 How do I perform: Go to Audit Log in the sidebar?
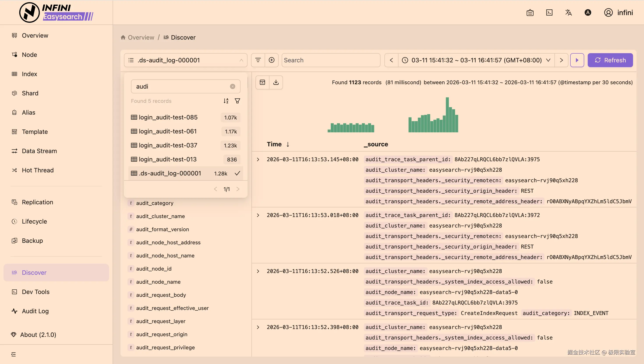pos(35,311)
